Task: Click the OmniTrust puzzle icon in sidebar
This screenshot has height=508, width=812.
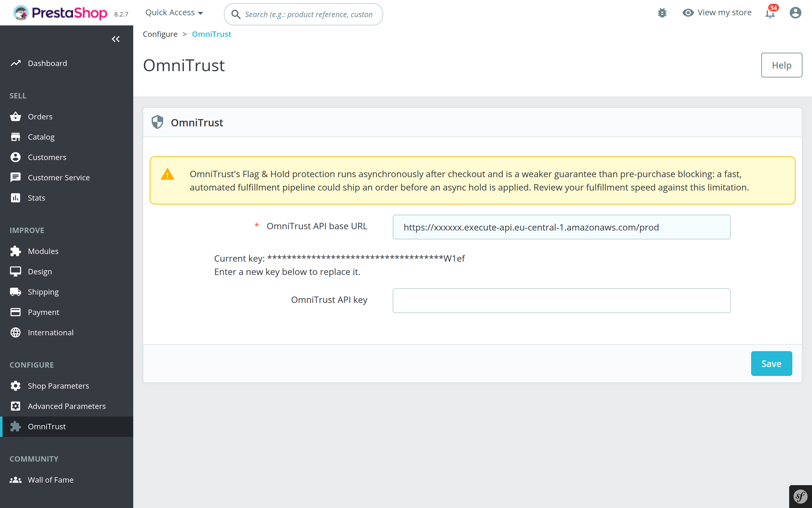Action: point(16,426)
